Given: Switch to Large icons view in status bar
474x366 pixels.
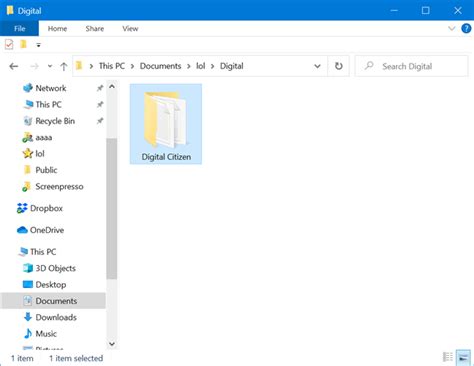Looking at the screenshot, I should click(463, 357).
